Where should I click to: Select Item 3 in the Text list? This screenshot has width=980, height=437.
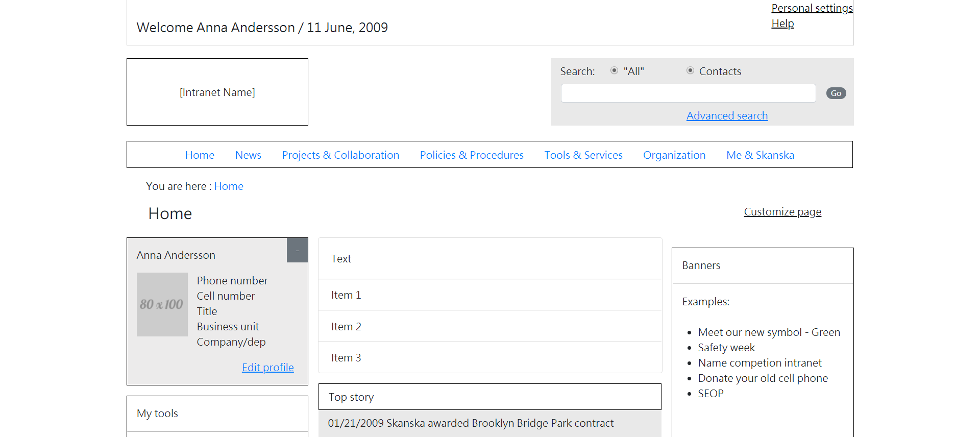pos(490,358)
